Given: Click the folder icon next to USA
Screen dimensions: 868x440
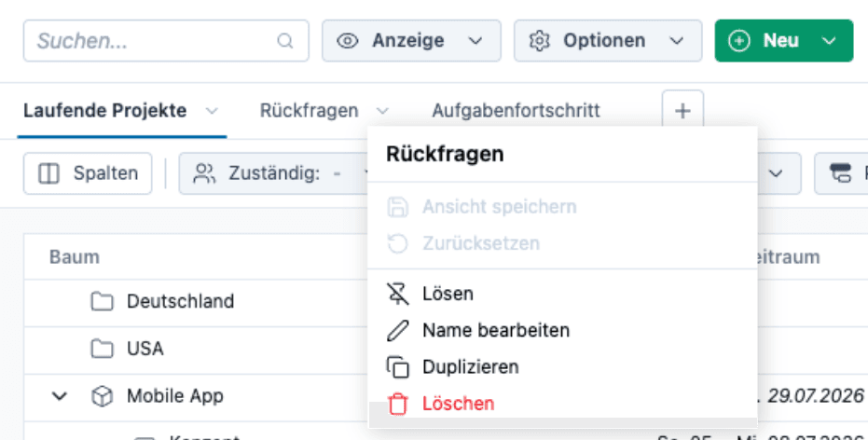Looking at the screenshot, I should point(102,349).
